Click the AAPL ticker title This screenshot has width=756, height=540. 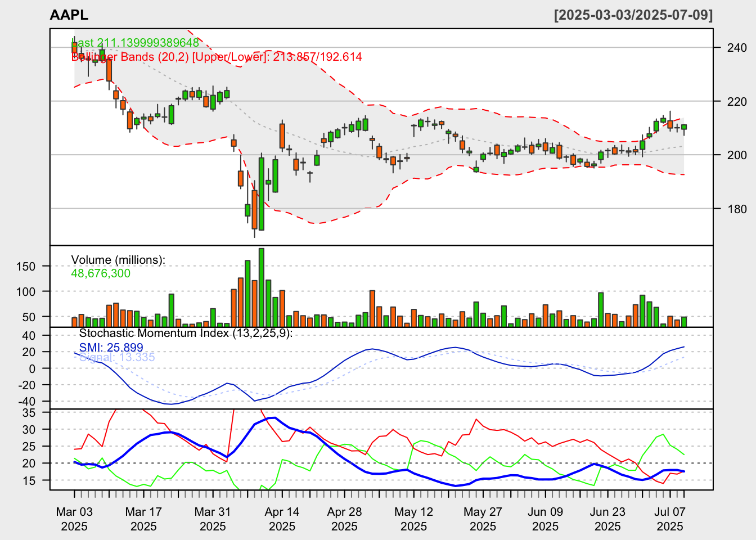69,15
